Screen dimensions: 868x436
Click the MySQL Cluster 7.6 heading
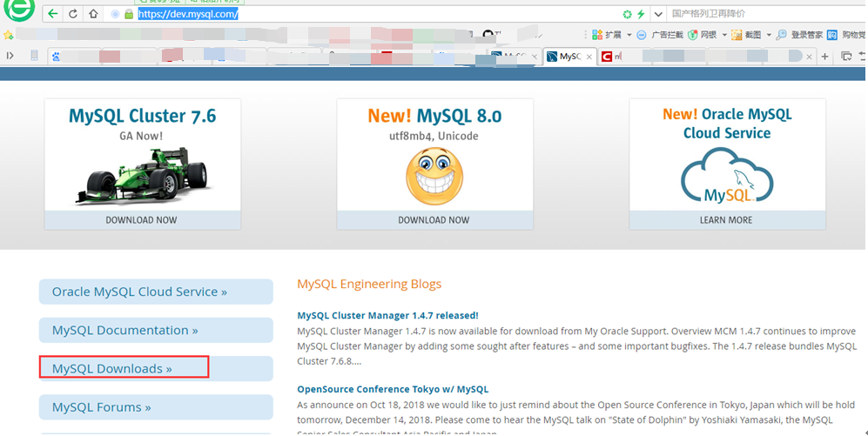pyautogui.click(x=142, y=116)
